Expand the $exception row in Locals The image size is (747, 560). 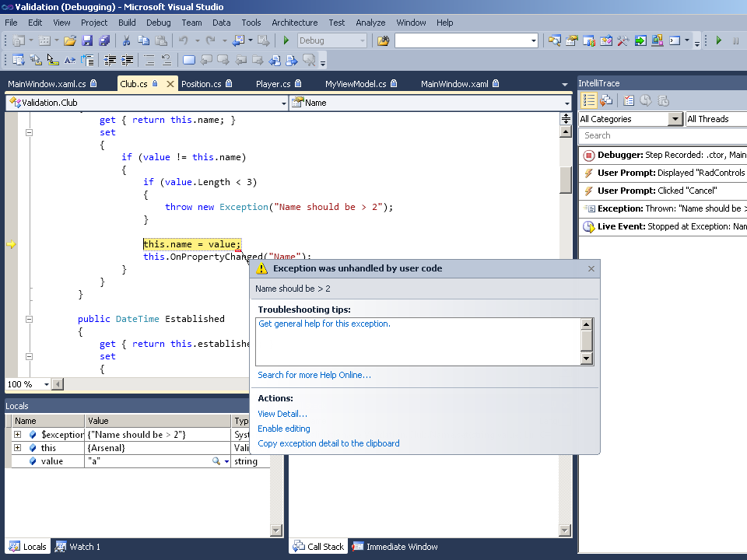[17, 435]
